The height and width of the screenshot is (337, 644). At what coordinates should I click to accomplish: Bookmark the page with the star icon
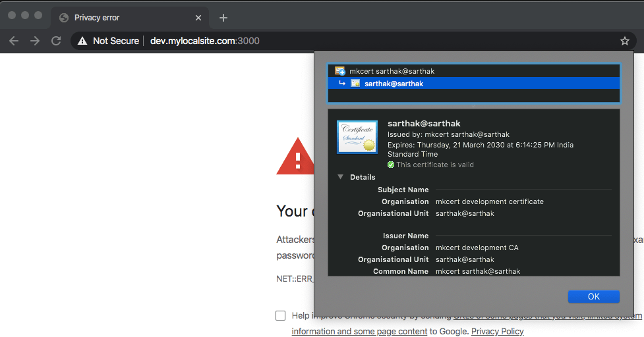point(625,41)
